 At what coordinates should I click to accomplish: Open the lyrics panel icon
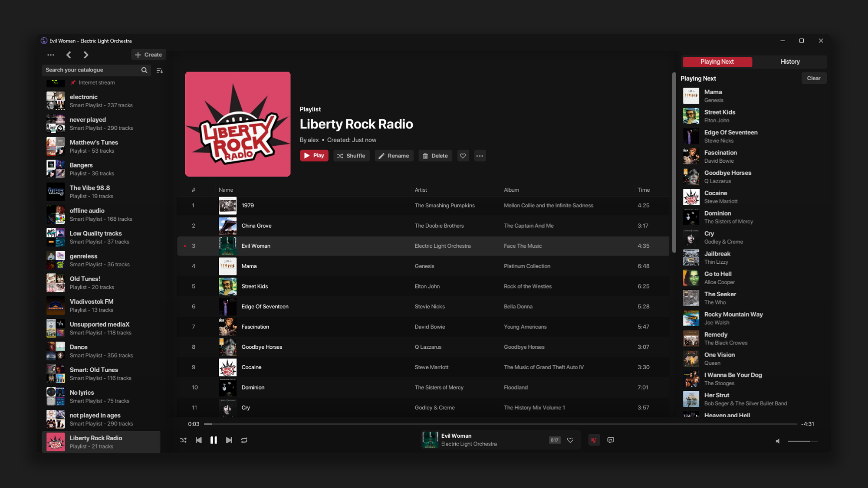coord(610,440)
